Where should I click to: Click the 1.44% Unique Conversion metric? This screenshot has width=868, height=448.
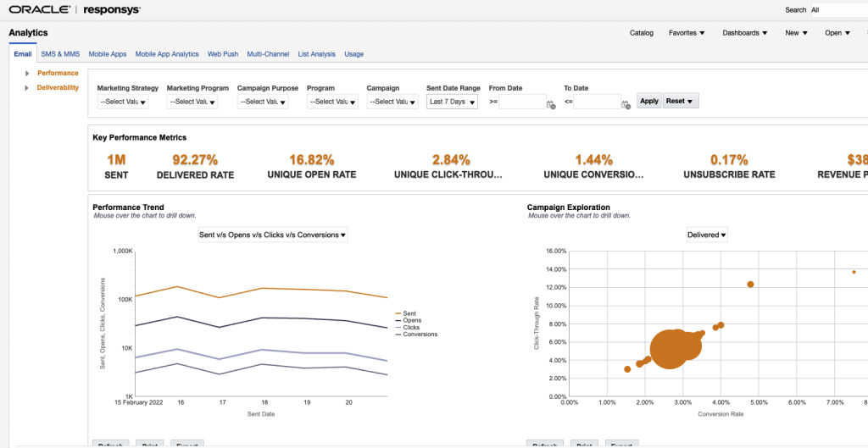pos(593,167)
